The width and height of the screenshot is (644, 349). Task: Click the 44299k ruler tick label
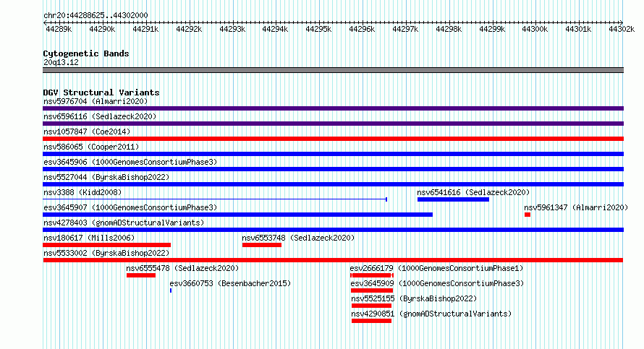pos(492,29)
